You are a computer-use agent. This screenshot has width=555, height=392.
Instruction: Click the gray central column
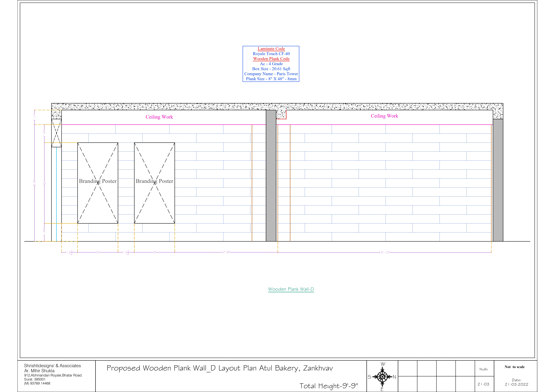click(271, 176)
